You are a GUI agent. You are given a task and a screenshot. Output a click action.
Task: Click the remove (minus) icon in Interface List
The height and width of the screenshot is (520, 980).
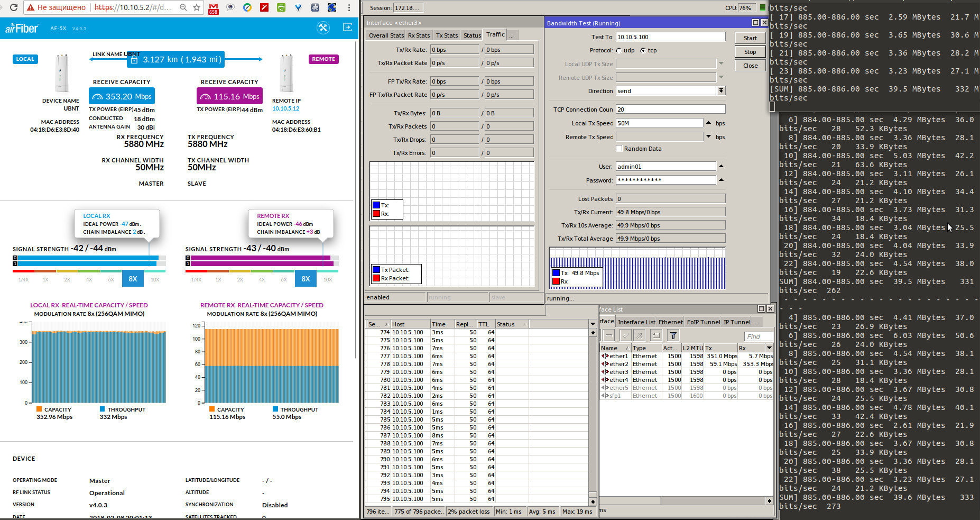pos(609,335)
